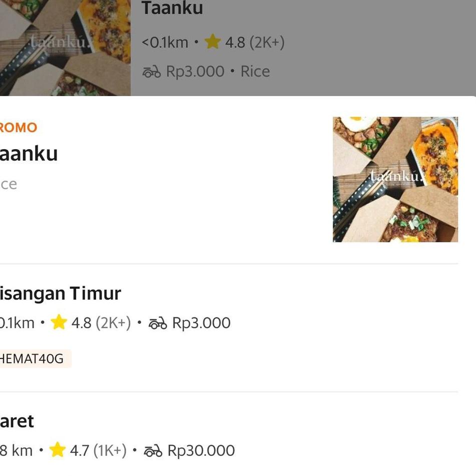Click the yellow star beside 4.7 (1K+)
This screenshot has width=476, height=476.
tap(58, 450)
